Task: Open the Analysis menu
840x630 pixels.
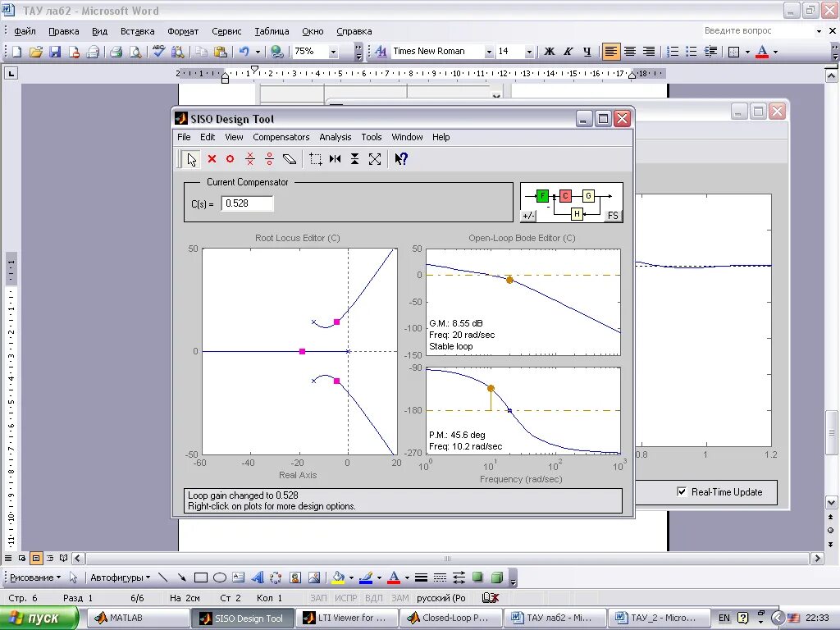Action: point(336,137)
